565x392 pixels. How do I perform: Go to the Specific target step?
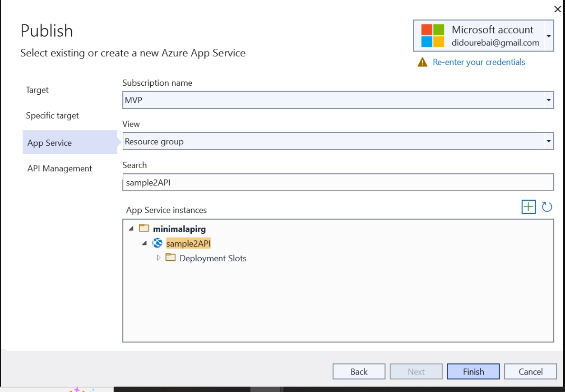click(52, 116)
